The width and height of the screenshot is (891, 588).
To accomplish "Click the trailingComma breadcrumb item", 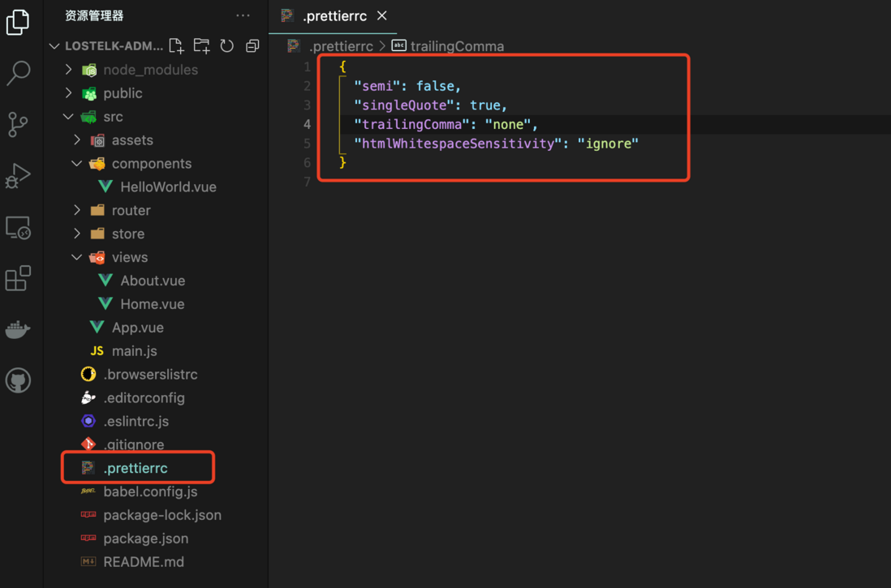I will tap(457, 46).
